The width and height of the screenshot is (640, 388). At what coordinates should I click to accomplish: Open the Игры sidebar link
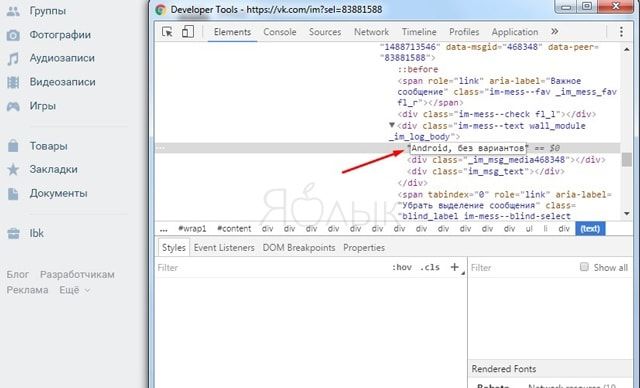(42, 106)
